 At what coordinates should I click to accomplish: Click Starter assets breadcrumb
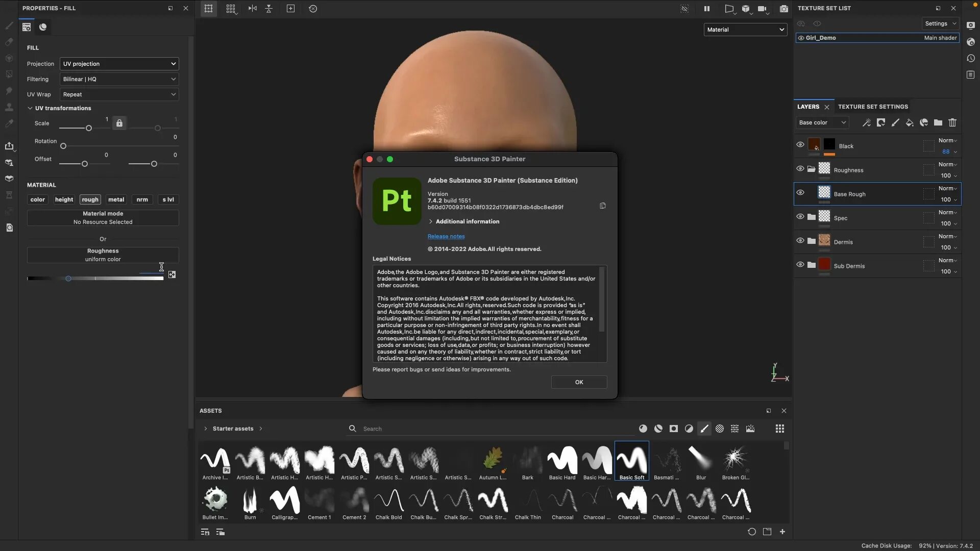click(x=233, y=429)
